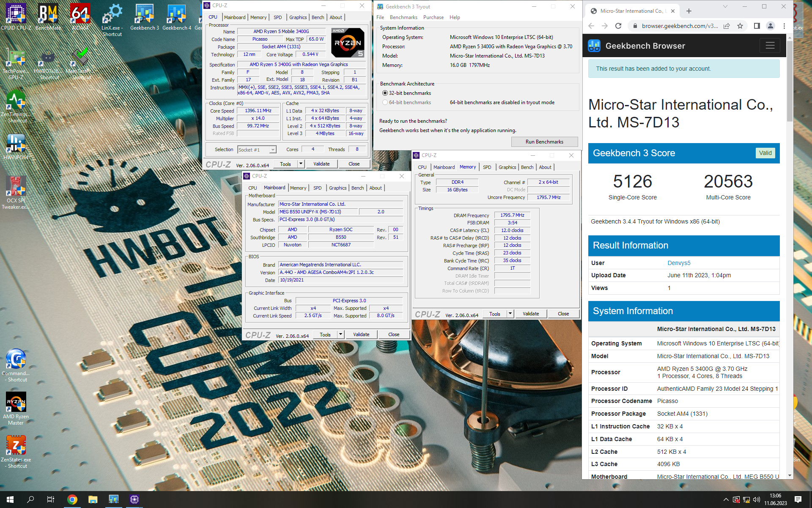Open Socket #1 selection dropdown

click(257, 149)
